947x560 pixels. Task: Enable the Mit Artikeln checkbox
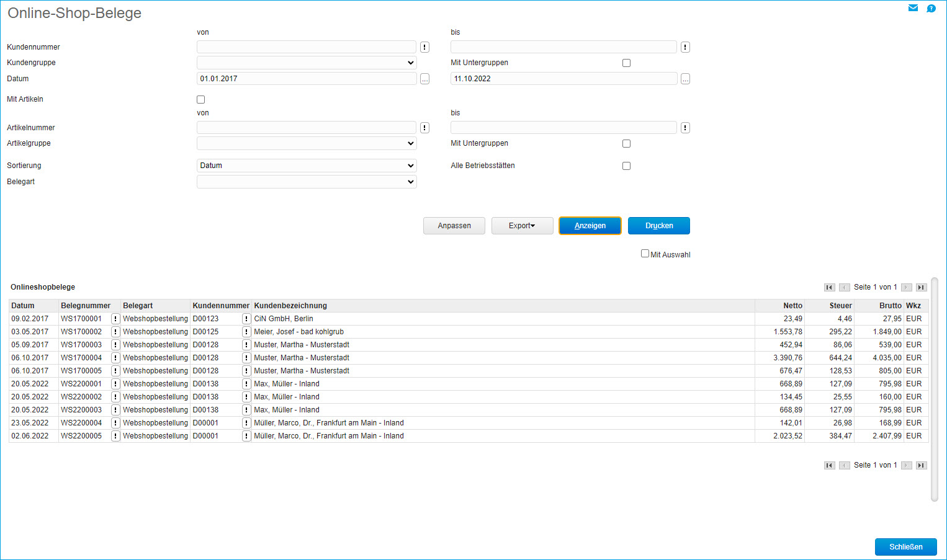click(200, 99)
